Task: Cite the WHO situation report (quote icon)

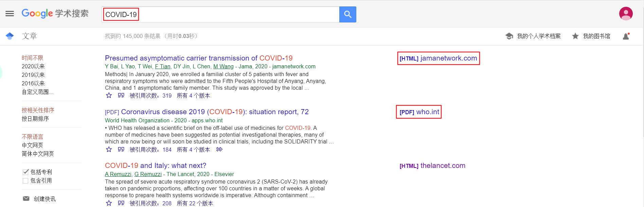Action: coord(121,149)
